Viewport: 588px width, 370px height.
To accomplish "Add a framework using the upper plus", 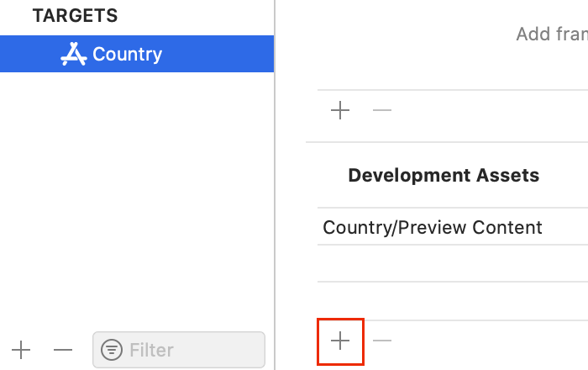I will pyautogui.click(x=340, y=110).
